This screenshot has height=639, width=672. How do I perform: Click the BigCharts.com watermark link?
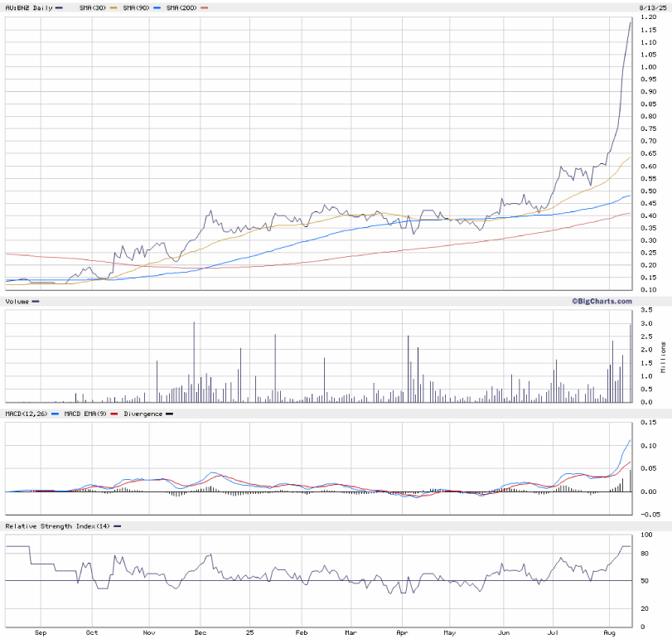click(601, 302)
